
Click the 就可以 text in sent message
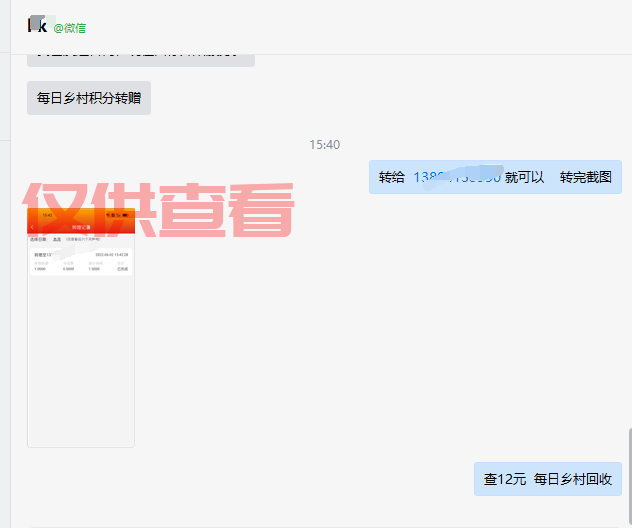(x=524, y=177)
